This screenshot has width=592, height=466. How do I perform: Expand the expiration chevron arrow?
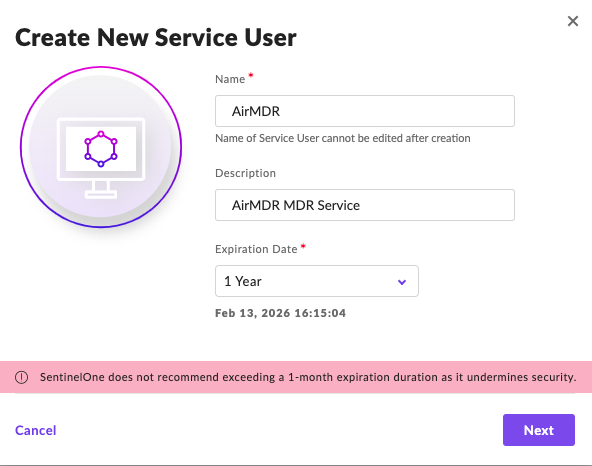(402, 282)
